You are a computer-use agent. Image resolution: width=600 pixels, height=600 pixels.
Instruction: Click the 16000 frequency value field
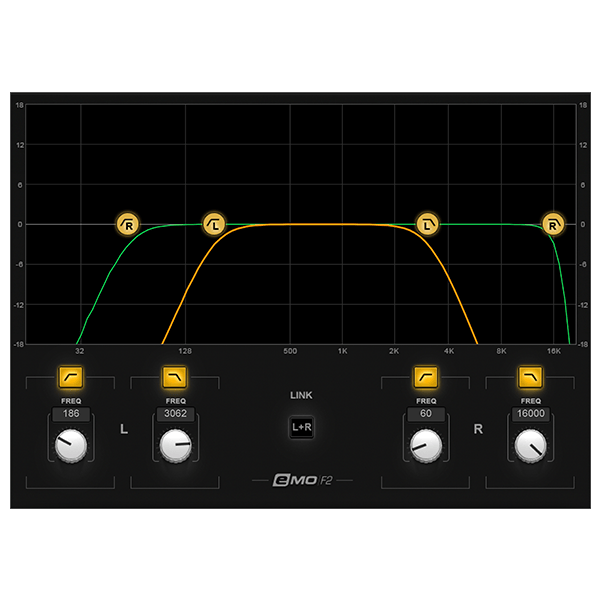[x=530, y=414]
